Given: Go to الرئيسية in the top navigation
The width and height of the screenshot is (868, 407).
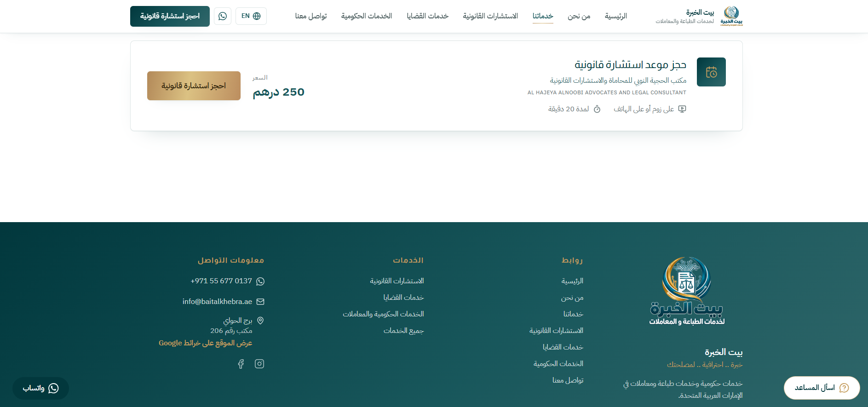Looking at the screenshot, I should click(616, 16).
